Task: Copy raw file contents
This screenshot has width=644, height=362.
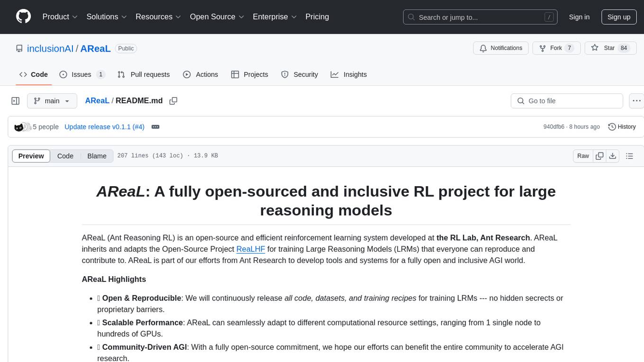Action: pos(599,156)
